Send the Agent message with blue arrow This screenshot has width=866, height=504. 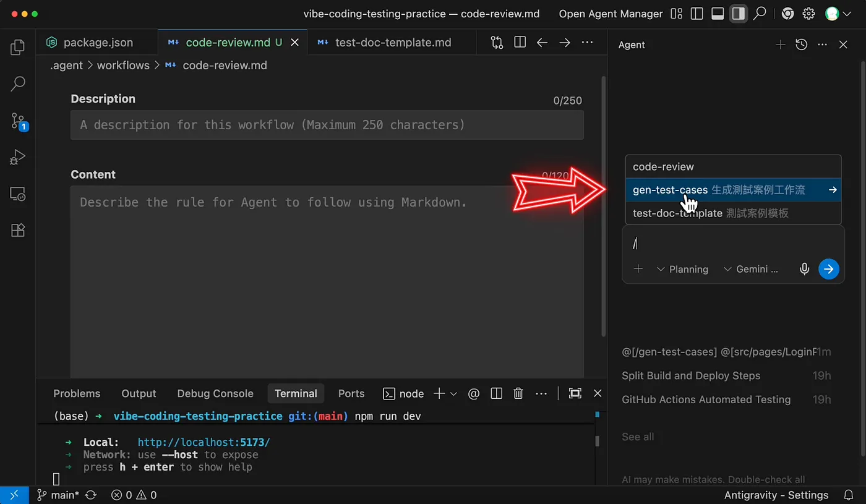[x=829, y=269]
